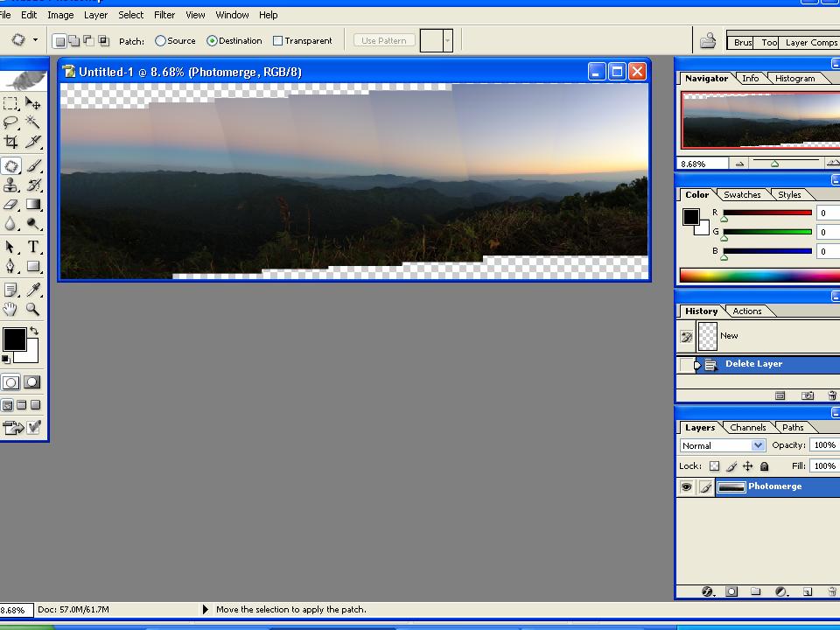Select the Delete Layer history state
The width and height of the screenshot is (840, 630).
752,364
